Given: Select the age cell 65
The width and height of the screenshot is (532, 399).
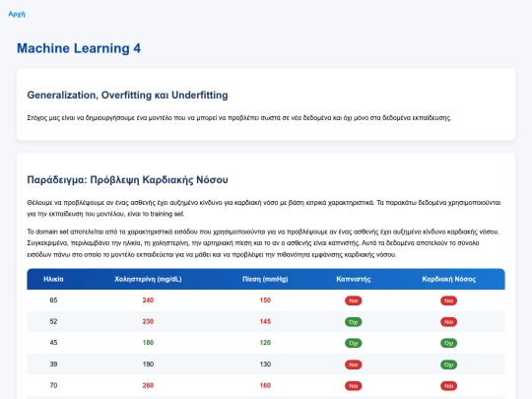Looking at the screenshot, I should click(x=53, y=300).
